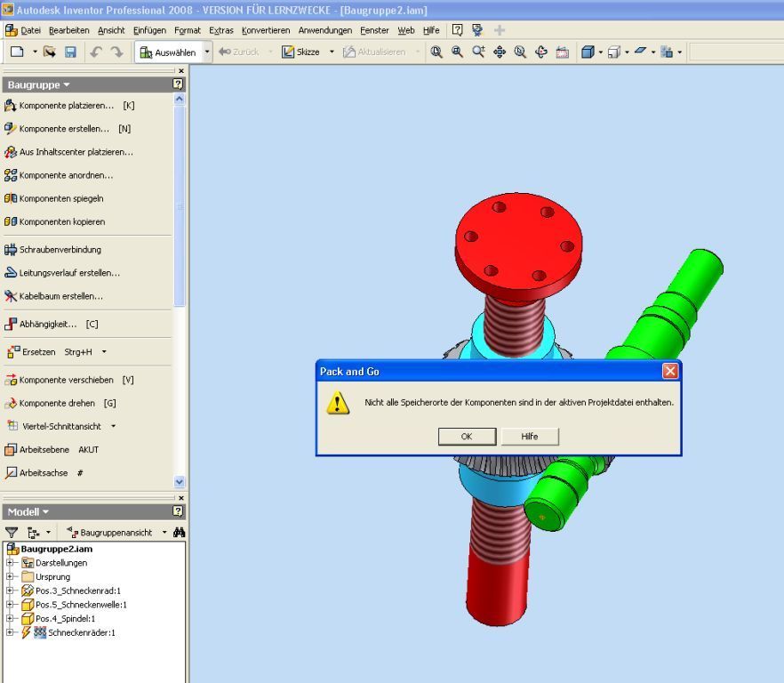Screen dimensions: 784x683
Task: Click the Arbeitsachse work axis tool
Action: tap(44, 473)
